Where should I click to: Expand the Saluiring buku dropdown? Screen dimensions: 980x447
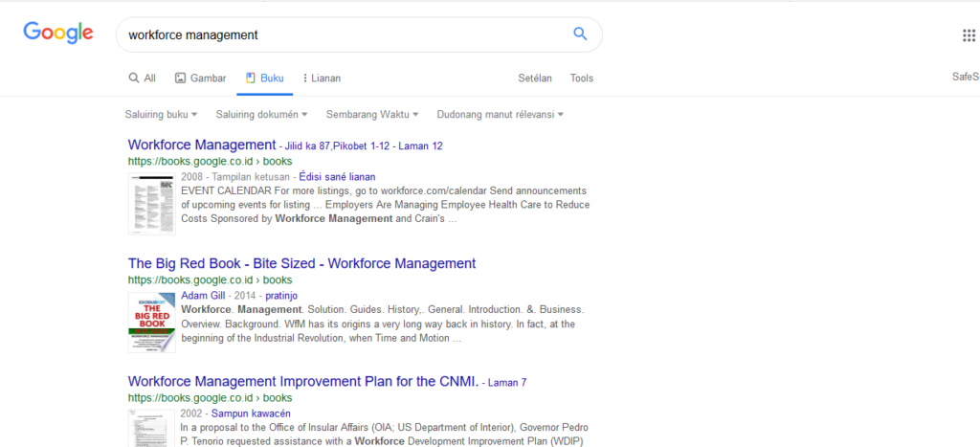click(161, 115)
